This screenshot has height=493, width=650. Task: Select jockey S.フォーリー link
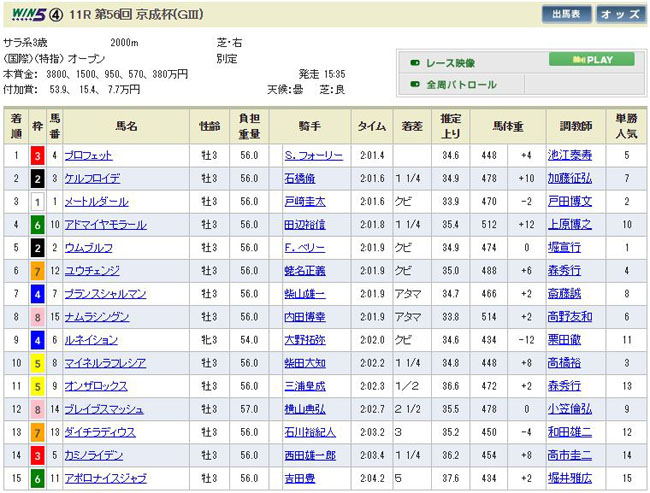click(x=313, y=156)
